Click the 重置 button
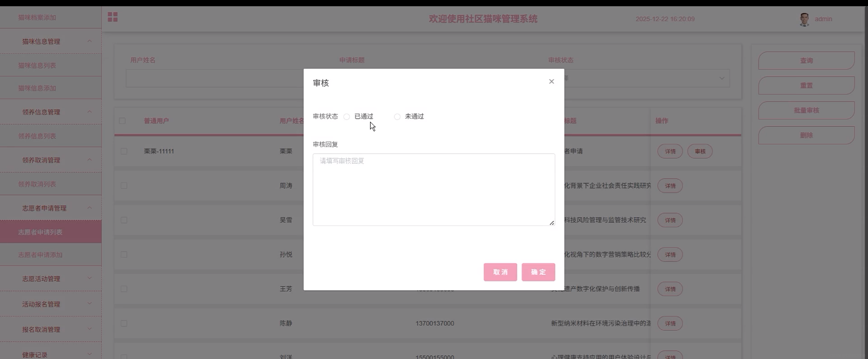868x359 pixels. tap(806, 86)
